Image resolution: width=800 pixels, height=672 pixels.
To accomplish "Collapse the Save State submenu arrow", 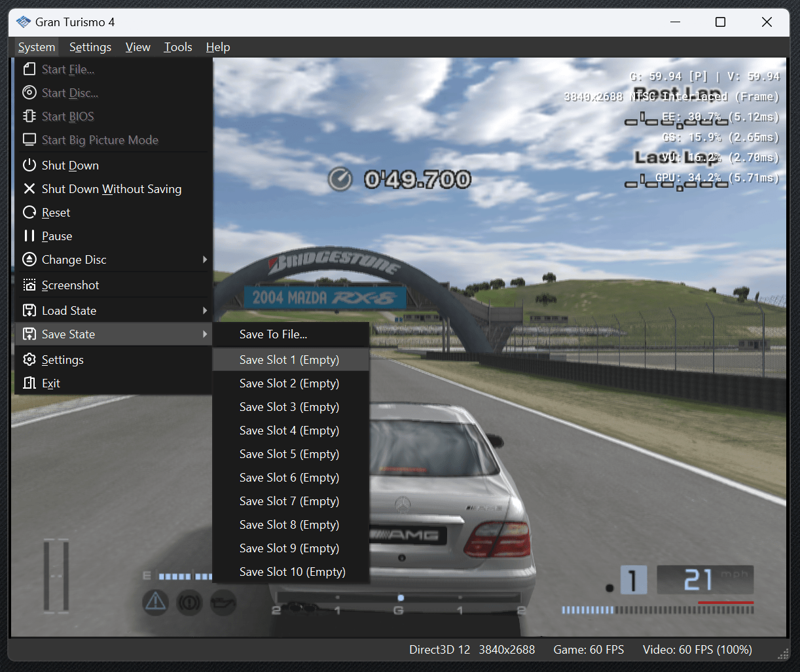I will [x=205, y=334].
